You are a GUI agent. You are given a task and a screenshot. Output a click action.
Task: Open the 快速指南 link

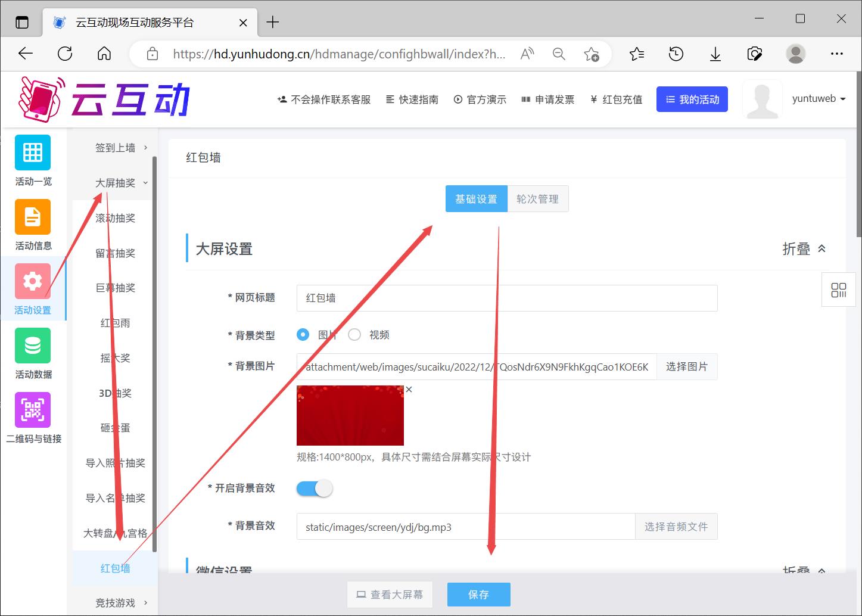click(x=412, y=99)
